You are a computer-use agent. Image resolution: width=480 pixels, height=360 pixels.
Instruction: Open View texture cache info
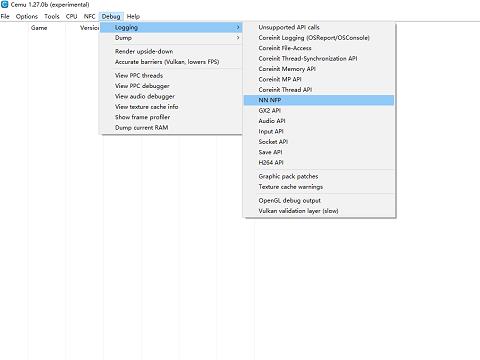pos(171,107)
